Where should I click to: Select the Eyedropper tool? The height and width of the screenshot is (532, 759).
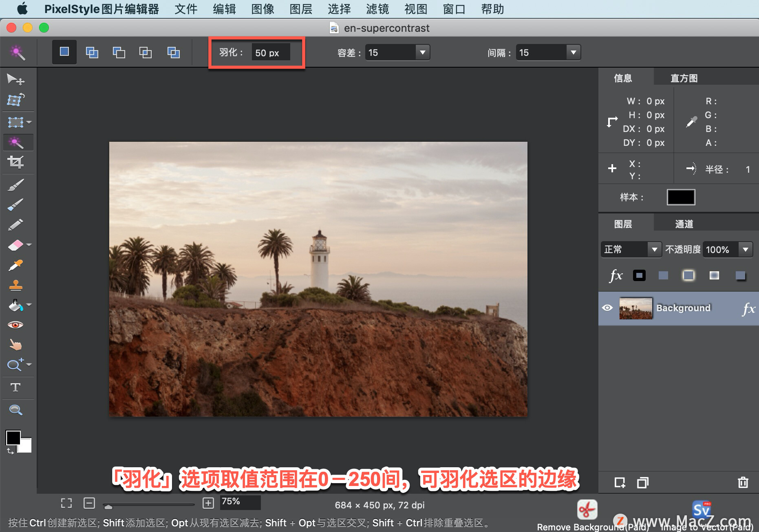coord(16,265)
